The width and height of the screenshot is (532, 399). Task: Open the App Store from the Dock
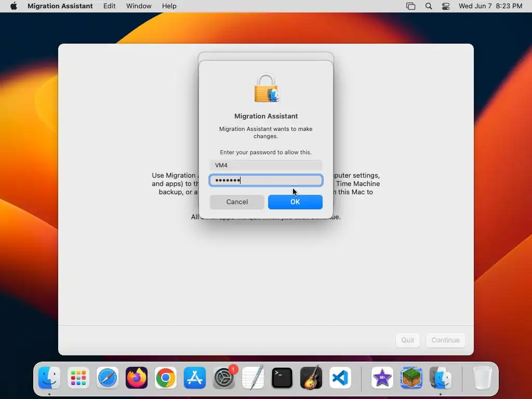coord(195,378)
